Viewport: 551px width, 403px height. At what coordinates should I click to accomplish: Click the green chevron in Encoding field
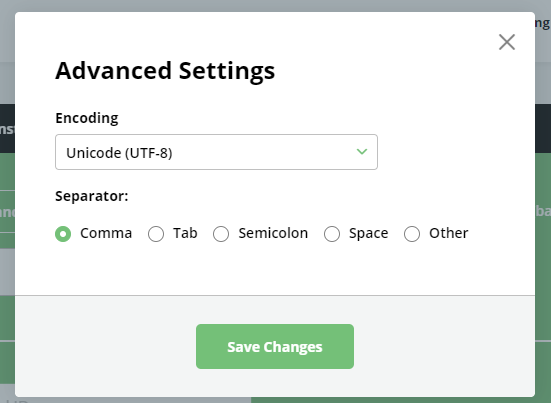(362, 151)
